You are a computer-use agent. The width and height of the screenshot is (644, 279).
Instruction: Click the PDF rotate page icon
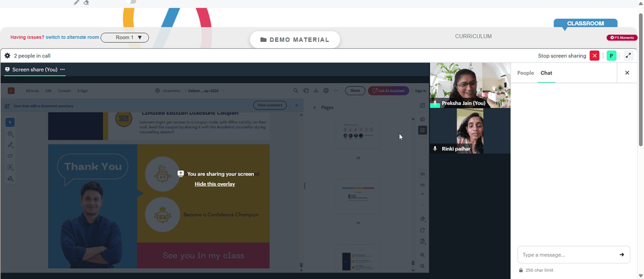coord(422,230)
